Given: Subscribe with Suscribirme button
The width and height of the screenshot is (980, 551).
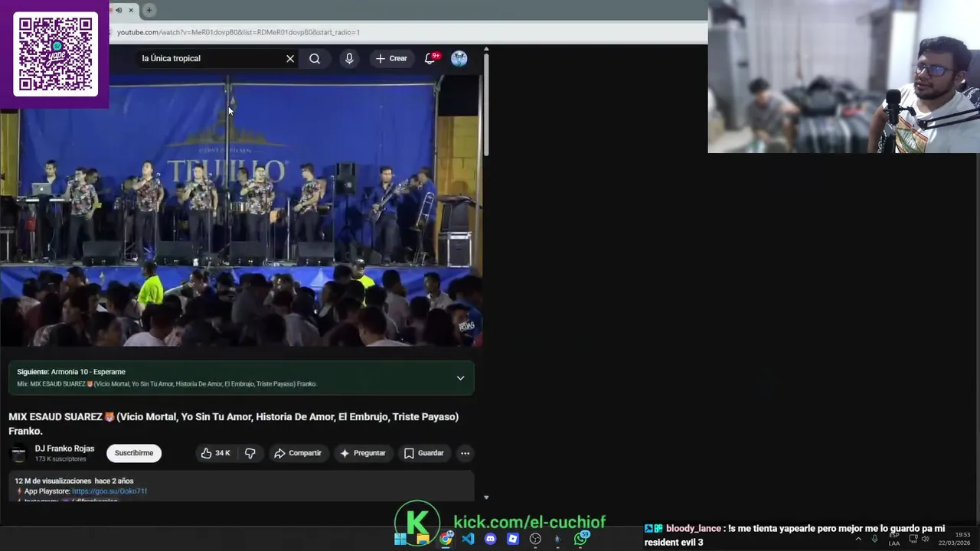Looking at the screenshot, I should coord(134,453).
